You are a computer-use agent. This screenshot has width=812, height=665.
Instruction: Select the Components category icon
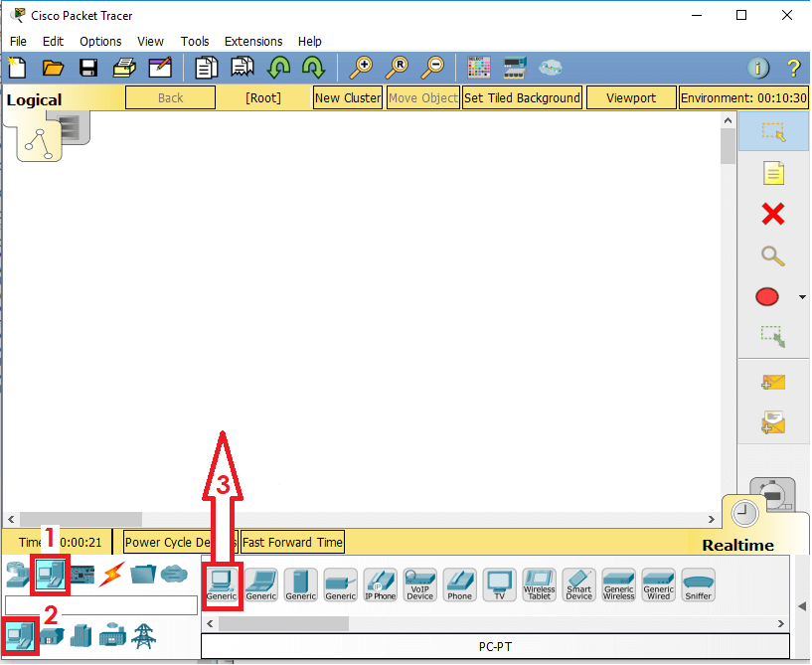tap(82, 575)
